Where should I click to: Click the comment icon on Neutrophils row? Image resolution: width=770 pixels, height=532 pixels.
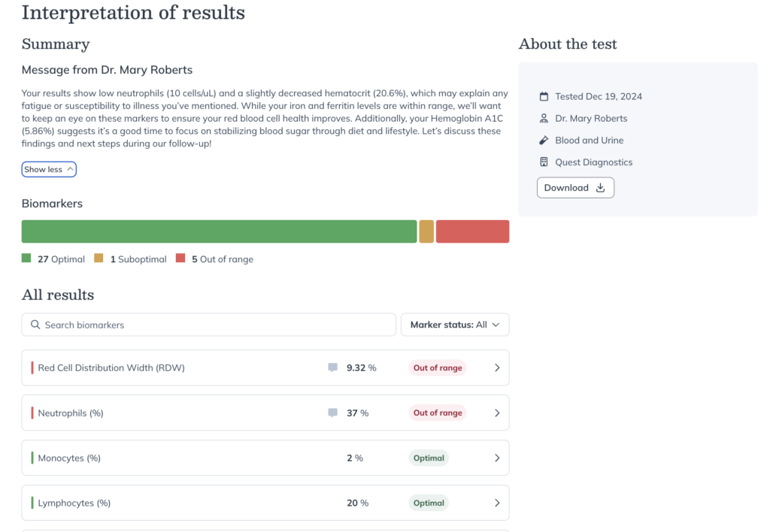coord(332,413)
